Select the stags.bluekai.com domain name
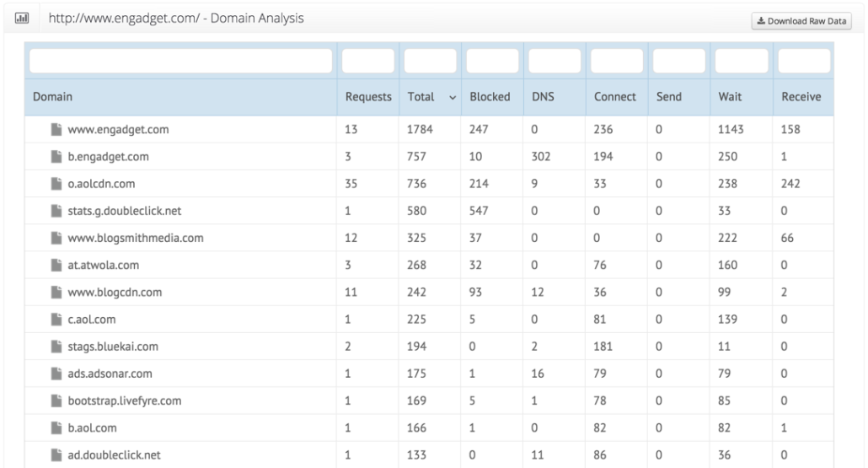 click(x=113, y=347)
